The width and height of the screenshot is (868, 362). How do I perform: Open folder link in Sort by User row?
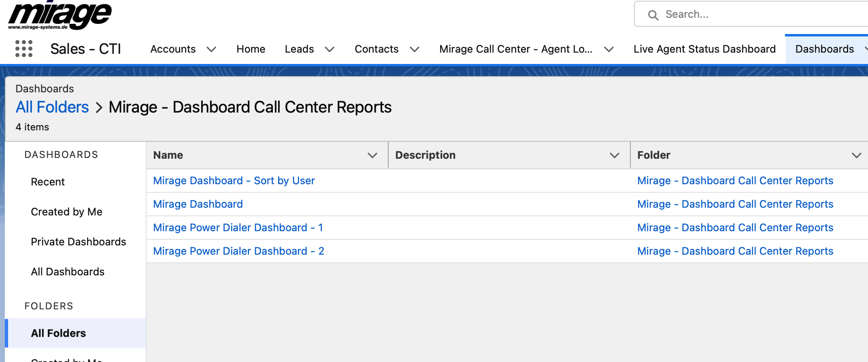click(735, 181)
